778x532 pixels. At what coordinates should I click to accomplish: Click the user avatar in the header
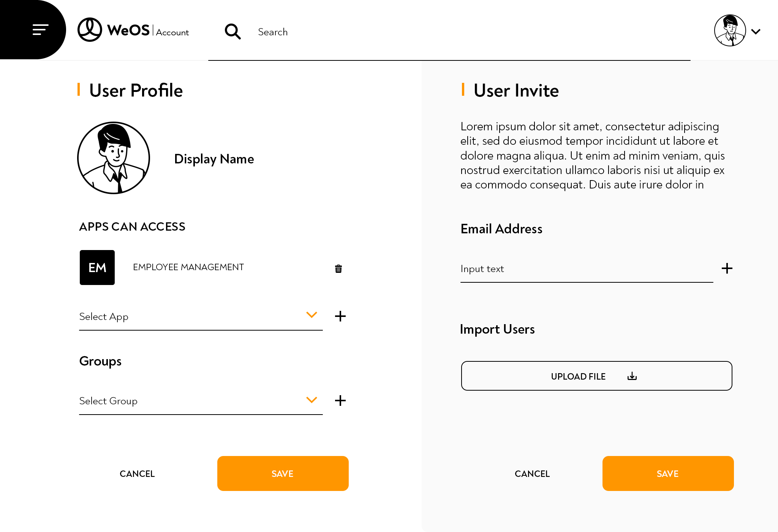730,31
